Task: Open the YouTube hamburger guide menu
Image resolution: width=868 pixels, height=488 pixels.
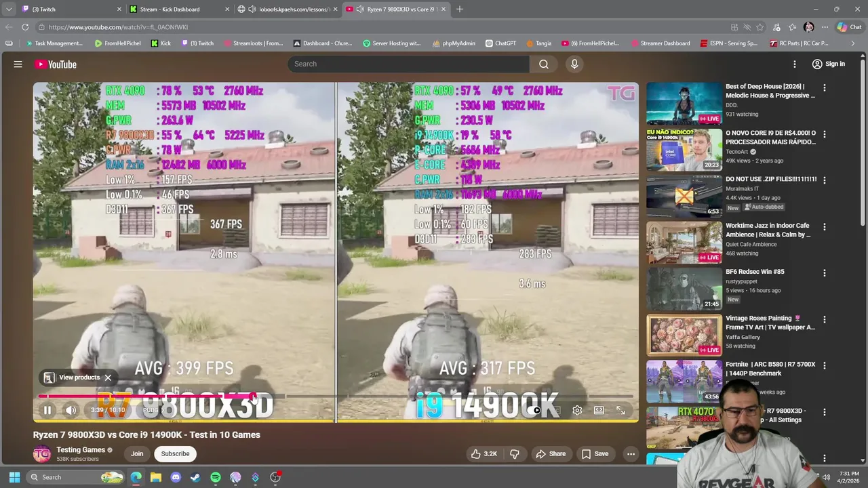Action: 18,64
